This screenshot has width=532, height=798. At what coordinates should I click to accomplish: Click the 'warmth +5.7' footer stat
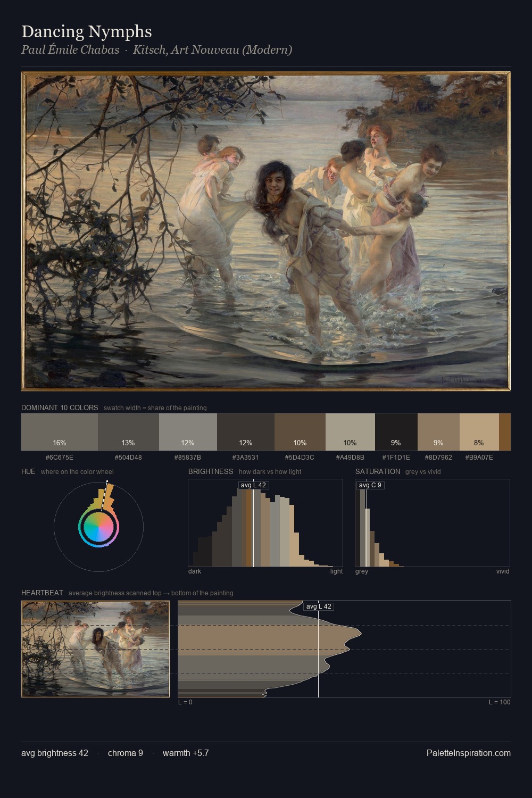(186, 753)
